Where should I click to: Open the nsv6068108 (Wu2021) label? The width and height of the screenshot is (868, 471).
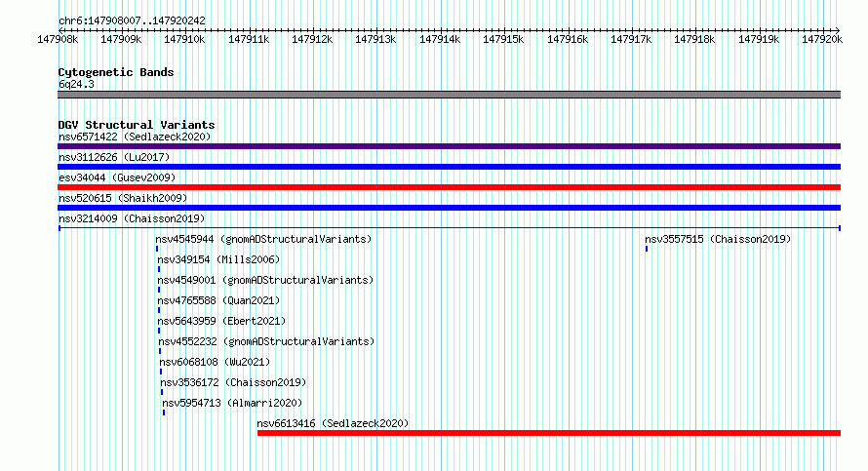(215, 362)
